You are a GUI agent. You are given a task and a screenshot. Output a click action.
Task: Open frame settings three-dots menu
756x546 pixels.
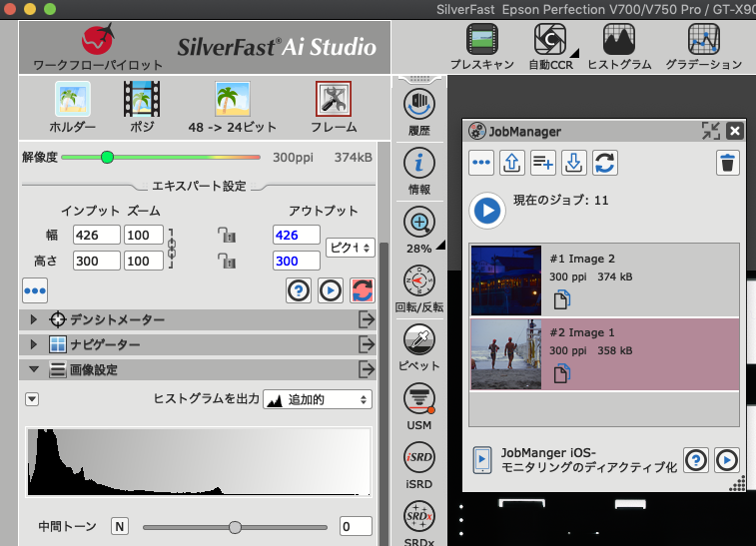[x=35, y=290]
